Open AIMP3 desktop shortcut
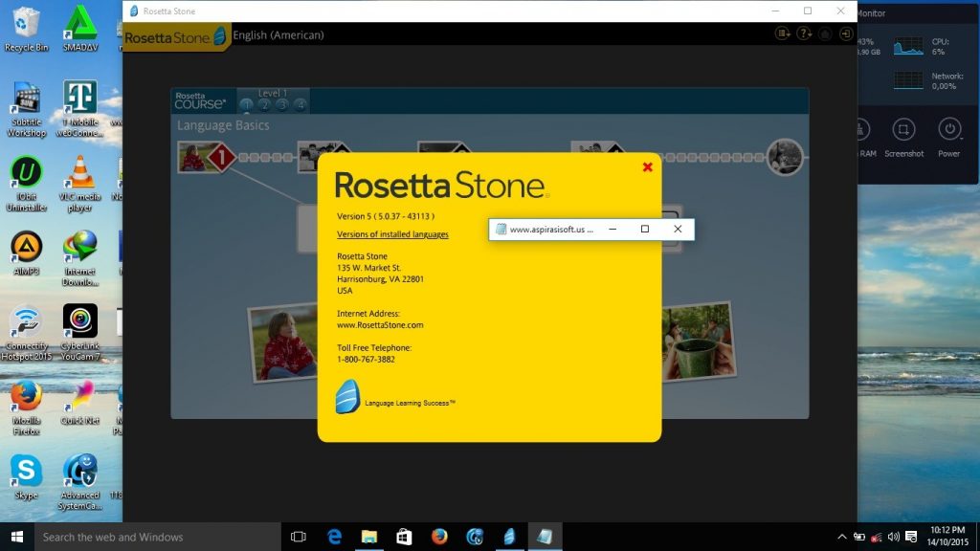 (26, 253)
